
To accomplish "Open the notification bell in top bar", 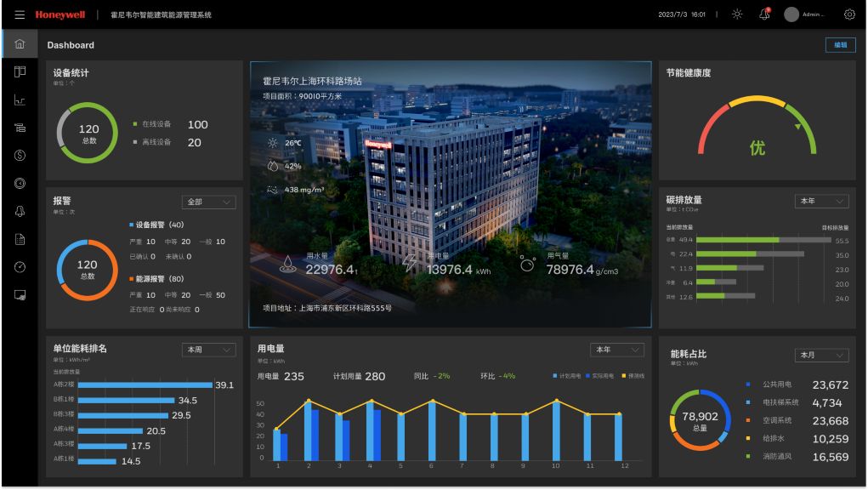I will [764, 14].
